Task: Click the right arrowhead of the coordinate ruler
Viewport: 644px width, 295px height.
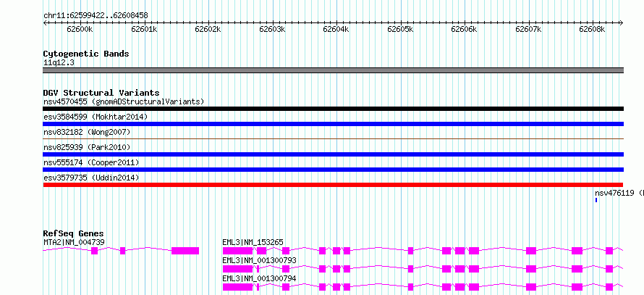Action: (x=622, y=22)
